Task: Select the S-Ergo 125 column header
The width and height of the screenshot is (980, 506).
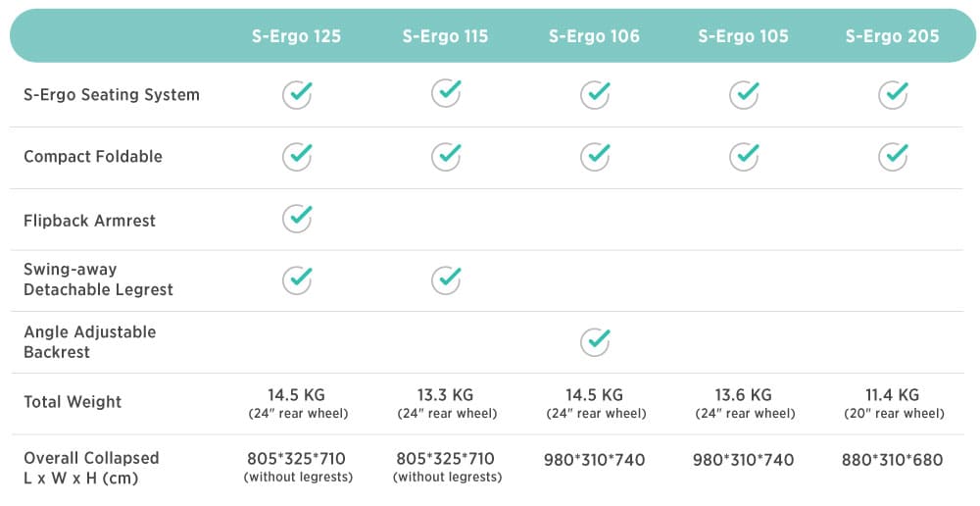Action: click(x=296, y=36)
